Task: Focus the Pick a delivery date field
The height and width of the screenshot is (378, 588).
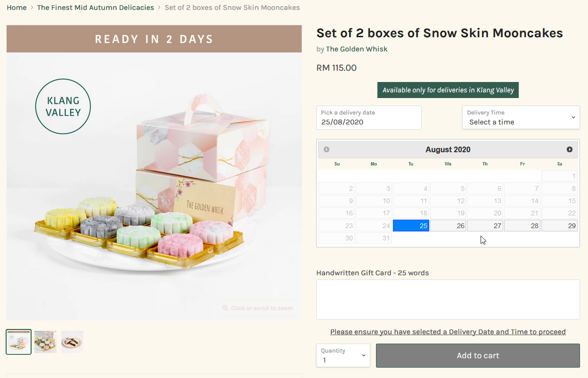Action: tap(369, 117)
